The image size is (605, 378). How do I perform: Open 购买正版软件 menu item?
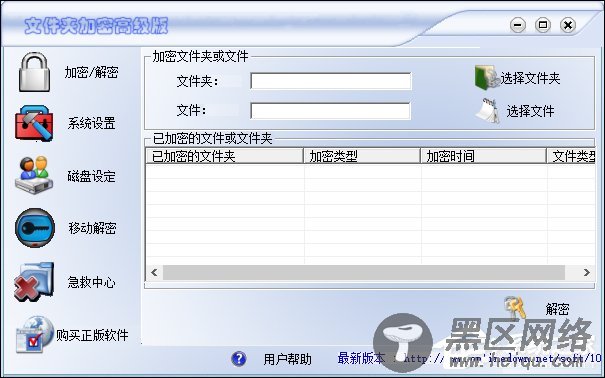click(92, 335)
